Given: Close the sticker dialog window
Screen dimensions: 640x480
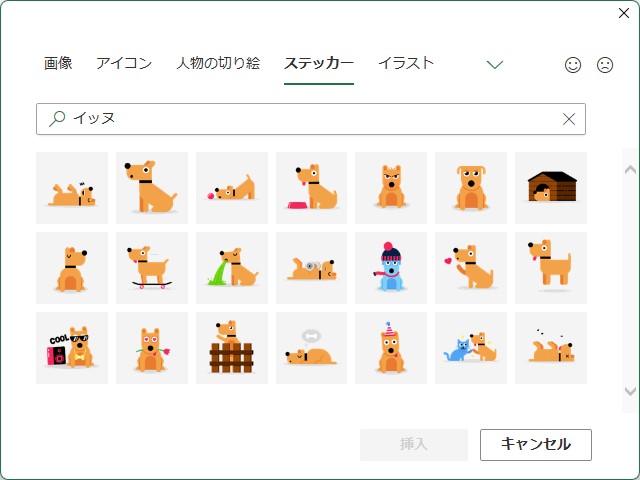Looking at the screenshot, I should point(624,13).
